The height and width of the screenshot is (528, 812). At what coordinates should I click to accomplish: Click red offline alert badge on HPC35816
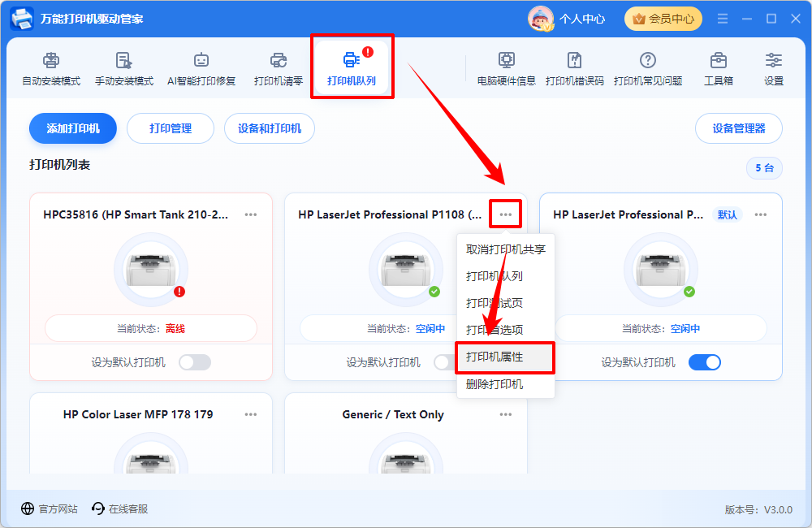click(179, 292)
